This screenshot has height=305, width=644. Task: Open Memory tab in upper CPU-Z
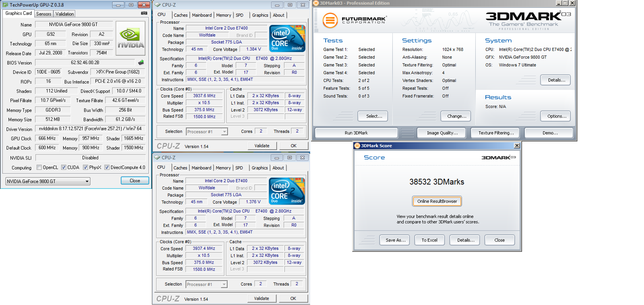coord(223,15)
